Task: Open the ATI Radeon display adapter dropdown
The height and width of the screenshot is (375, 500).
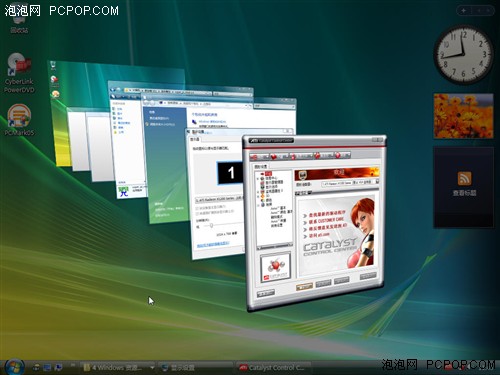Action: coord(219,199)
